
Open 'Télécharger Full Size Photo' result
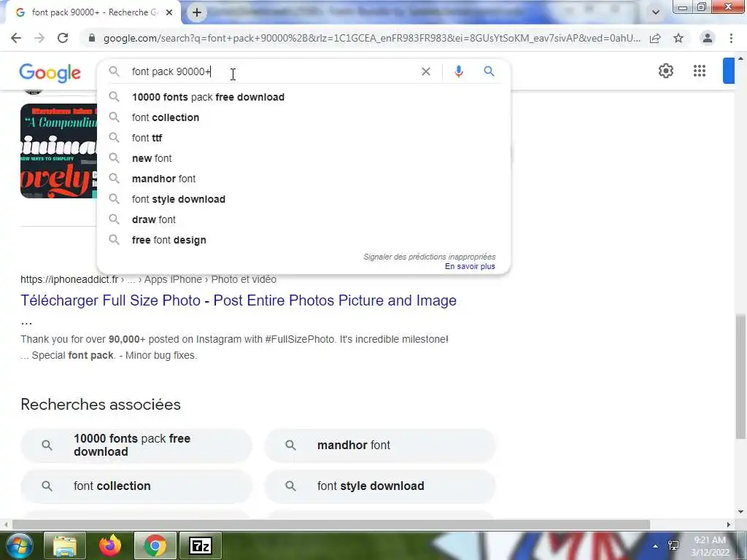239,300
